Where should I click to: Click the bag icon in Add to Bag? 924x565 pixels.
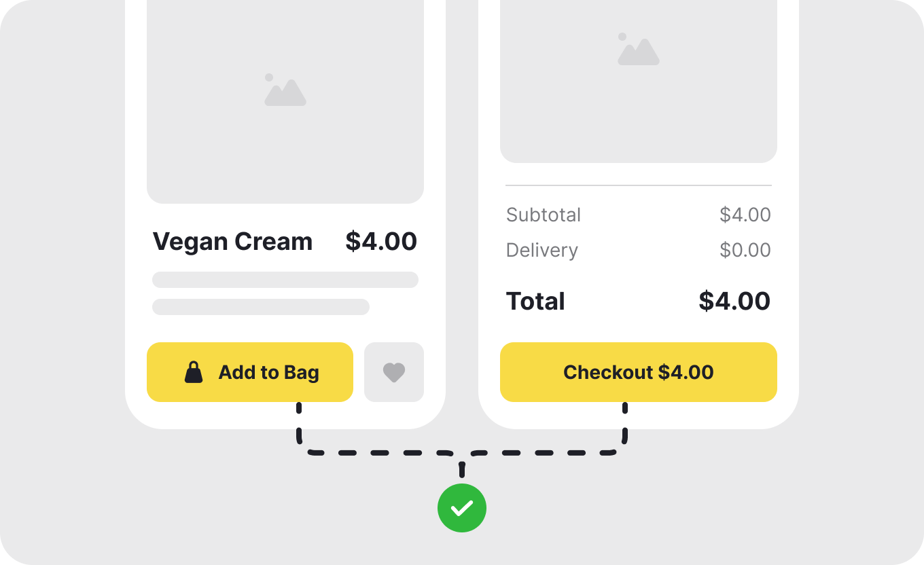[194, 372]
